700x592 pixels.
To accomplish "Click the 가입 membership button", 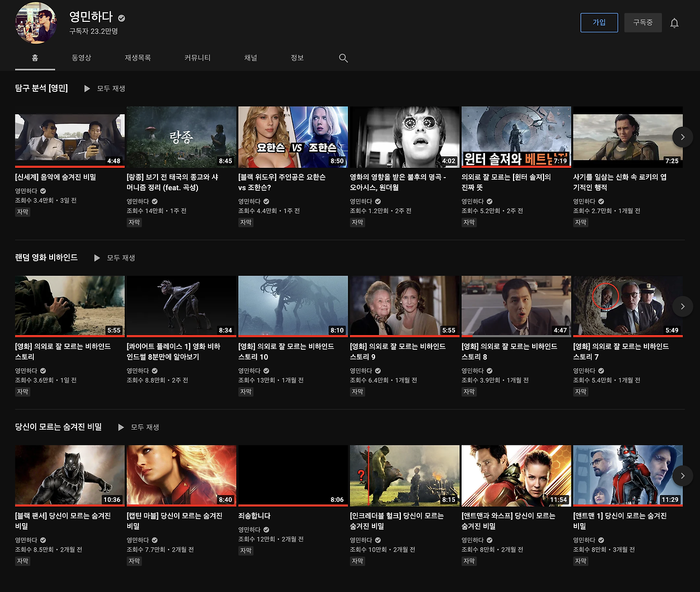I will coord(599,22).
